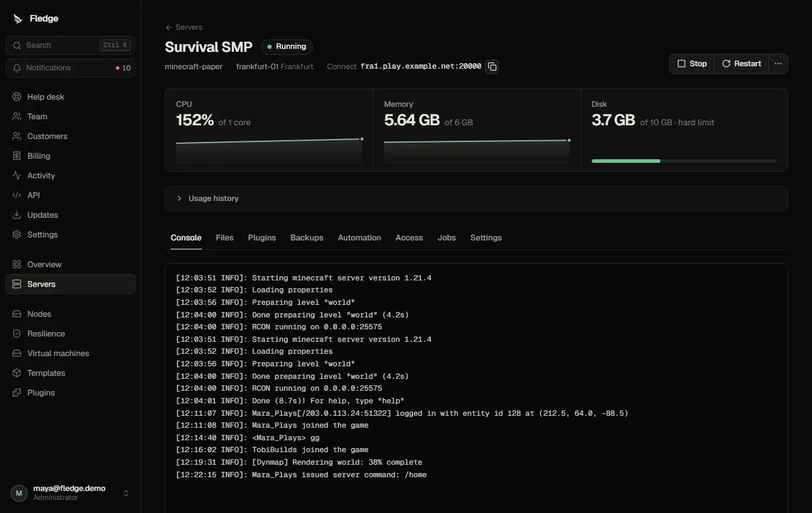Switch to the Plugins tab
Screen dimensions: 812x513
pos(262,237)
